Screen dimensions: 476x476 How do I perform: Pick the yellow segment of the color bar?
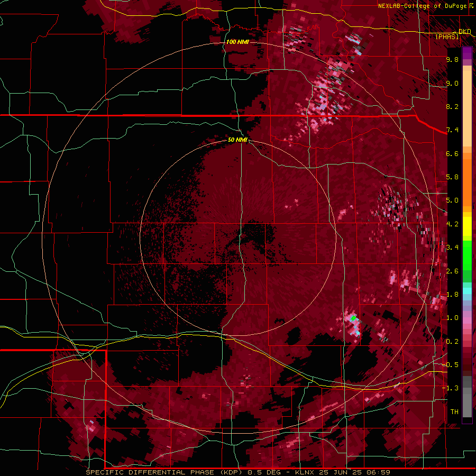(x=467, y=226)
